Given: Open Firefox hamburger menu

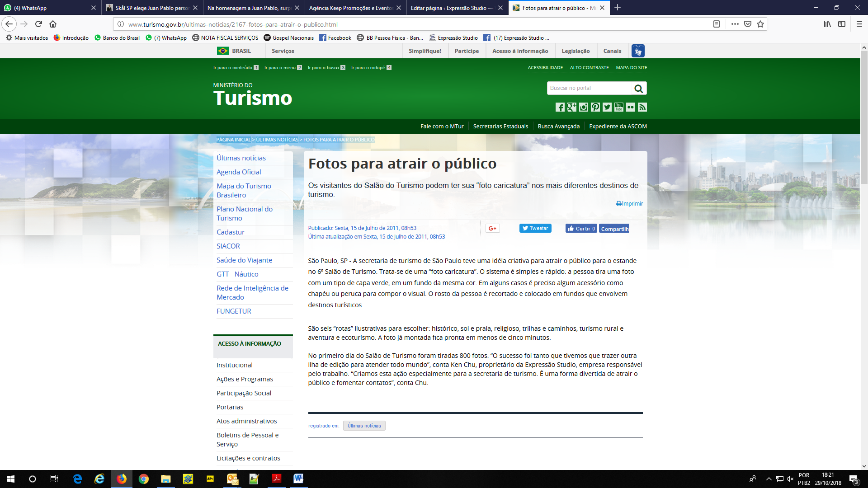Looking at the screenshot, I should pos(859,24).
